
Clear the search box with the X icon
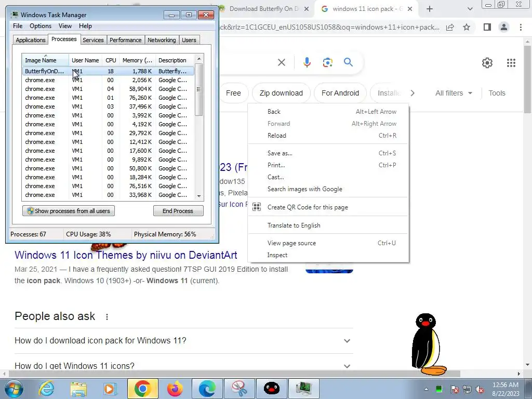pos(281,62)
